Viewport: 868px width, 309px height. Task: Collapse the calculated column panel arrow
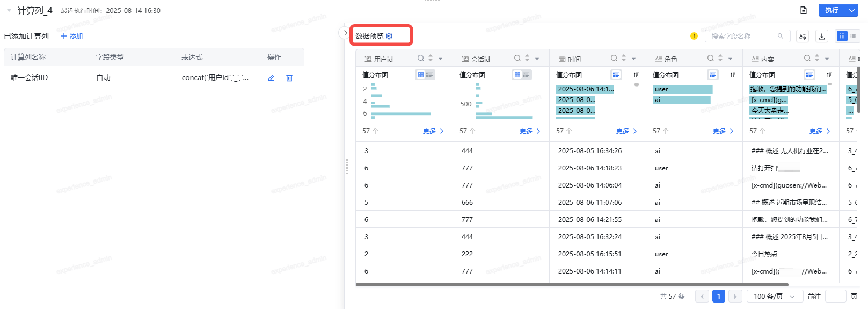[345, 33]
